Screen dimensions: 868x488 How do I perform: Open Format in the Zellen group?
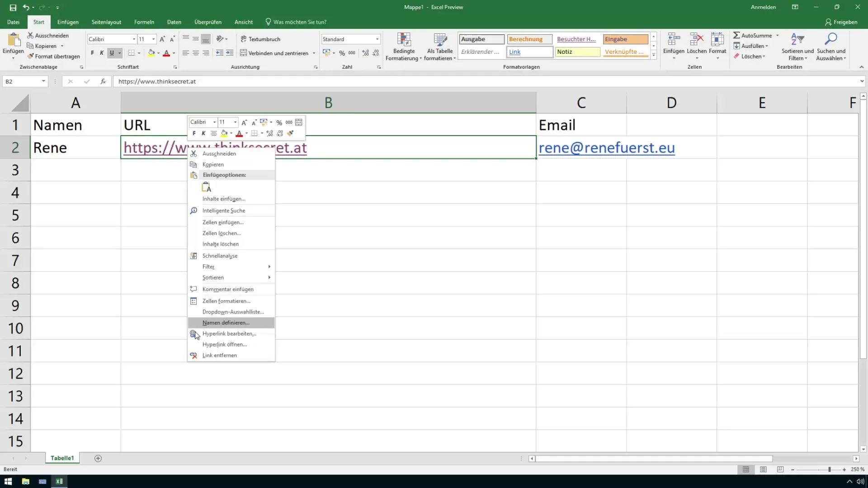pyautogui.click(x=717, y=47)
